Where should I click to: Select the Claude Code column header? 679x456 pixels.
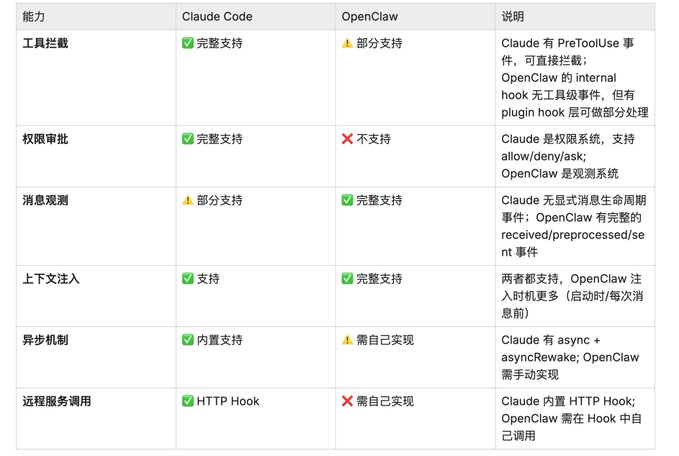pyautogui.click(x=217, y=16)
